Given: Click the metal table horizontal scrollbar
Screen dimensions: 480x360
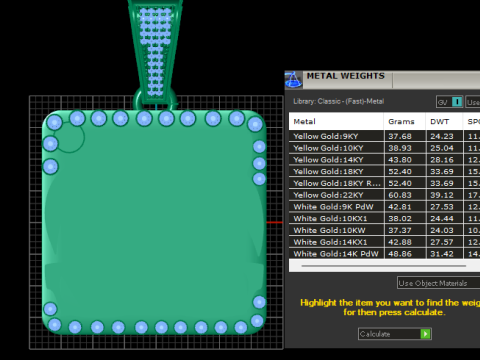Looking at the screenshot, I should coord(383,266).
